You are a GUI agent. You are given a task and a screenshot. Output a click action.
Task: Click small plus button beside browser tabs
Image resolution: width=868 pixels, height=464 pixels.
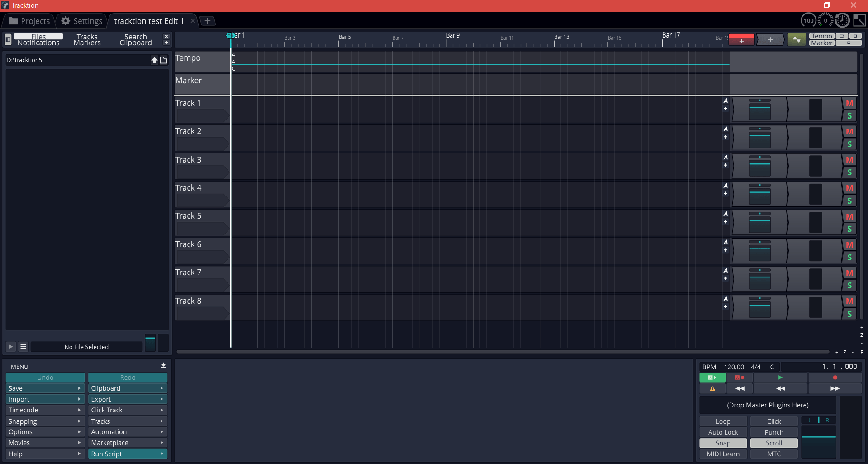(166, 43)
